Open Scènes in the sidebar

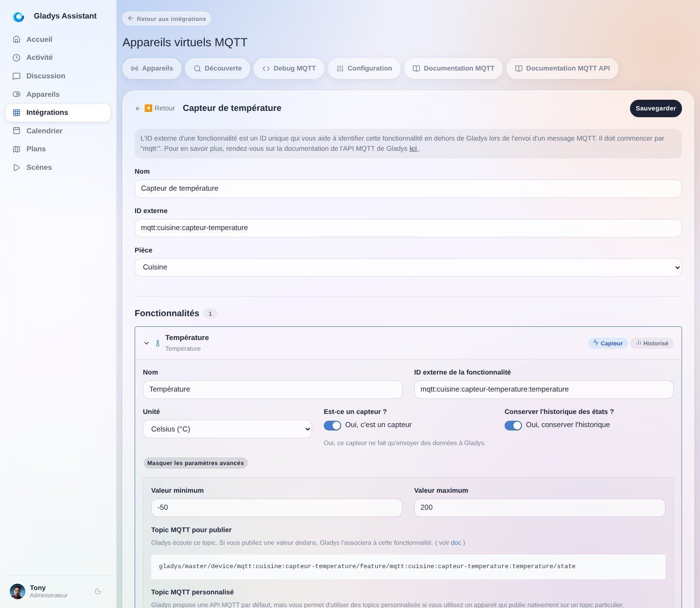click(58, 167)
